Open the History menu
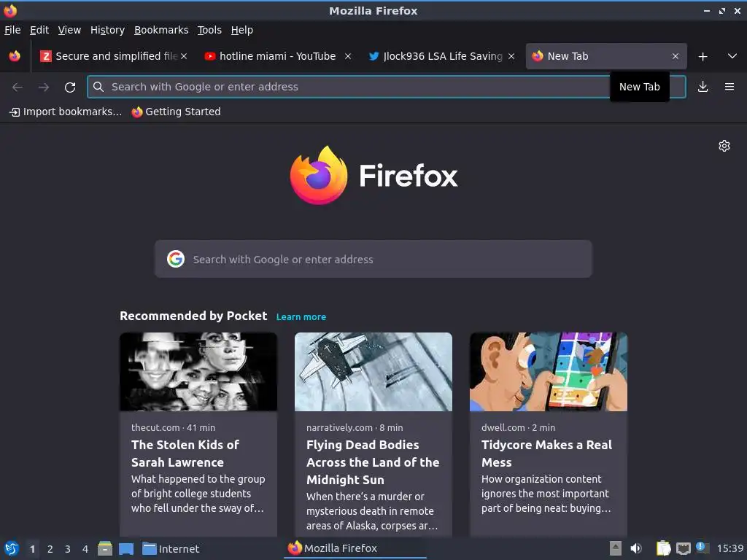The height and width of the screenshot is (560, 747). pyautogui.click(x=107, y=30)
